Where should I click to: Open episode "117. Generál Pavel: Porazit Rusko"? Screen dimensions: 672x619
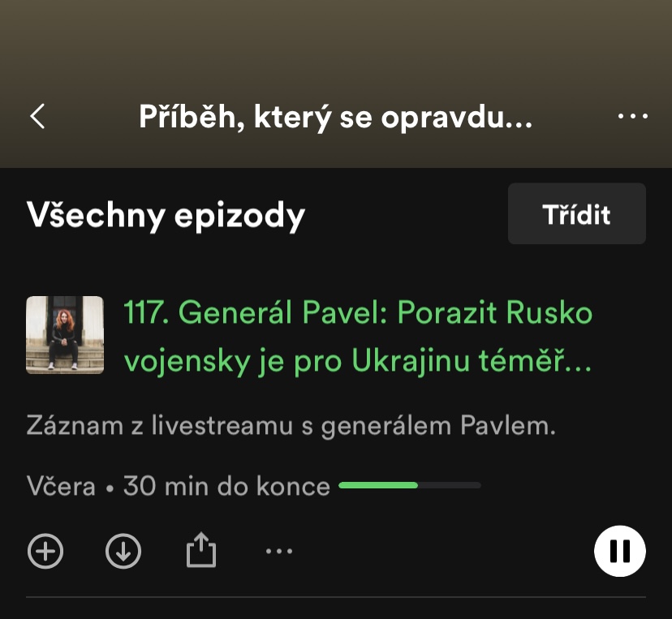pyautogui.click(x=358, y=312)
